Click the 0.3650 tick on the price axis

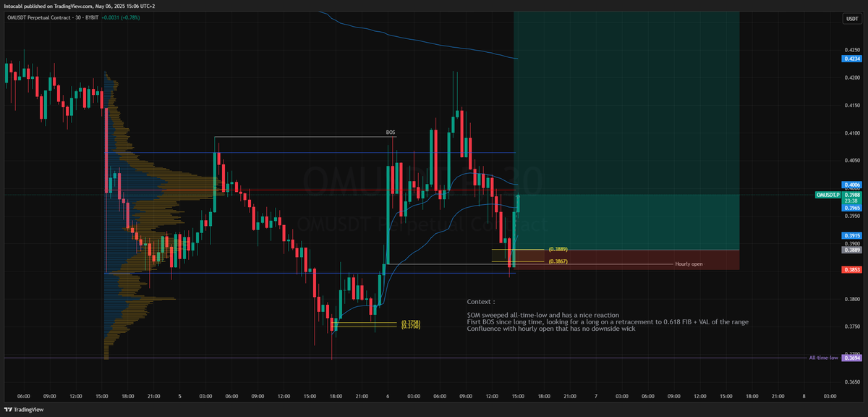851,382
